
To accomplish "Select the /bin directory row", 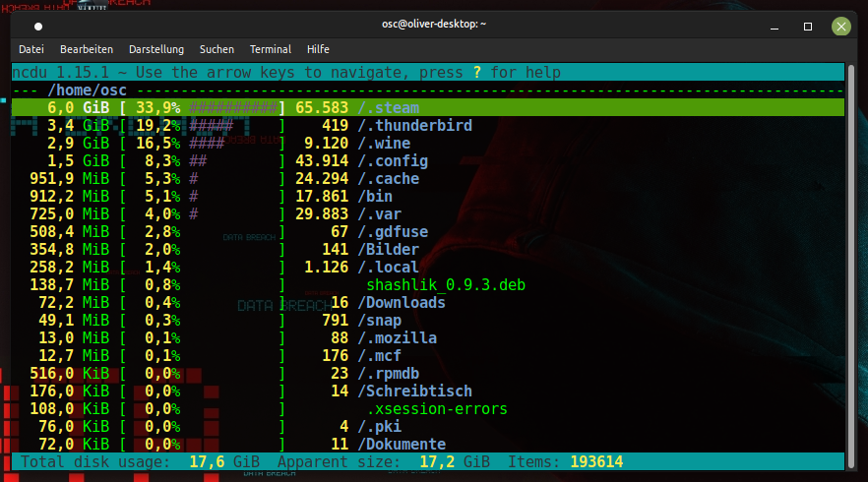I will tap(428, 197).
